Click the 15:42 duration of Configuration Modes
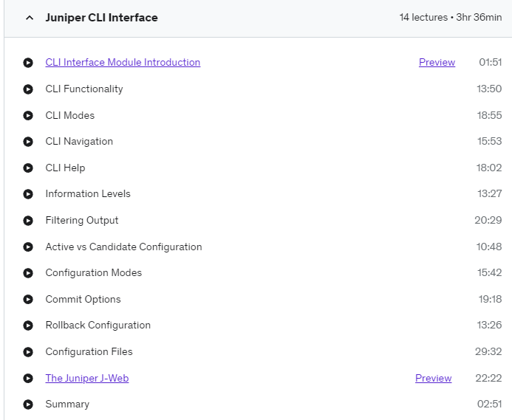 tap(490, 273)
